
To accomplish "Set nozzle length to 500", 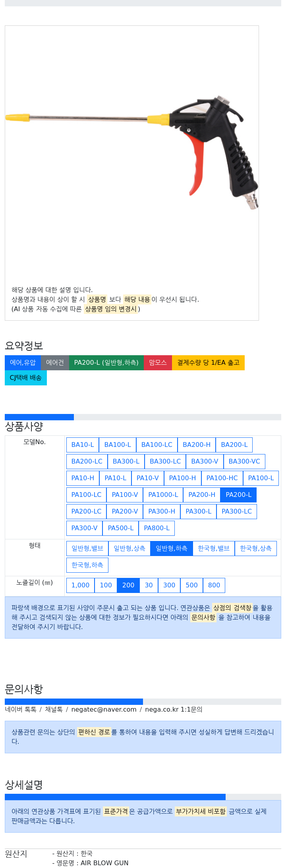I will pyautogui.click(x=191, y=585).
